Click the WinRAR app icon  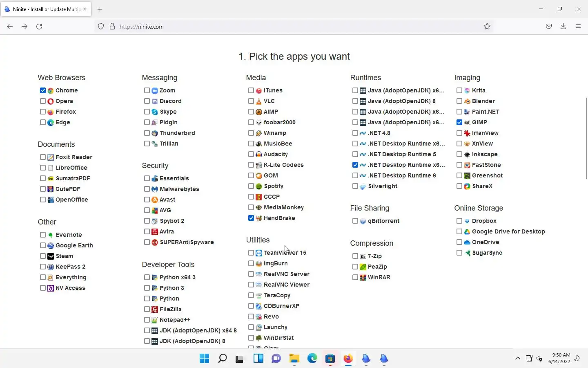(363, 277)
